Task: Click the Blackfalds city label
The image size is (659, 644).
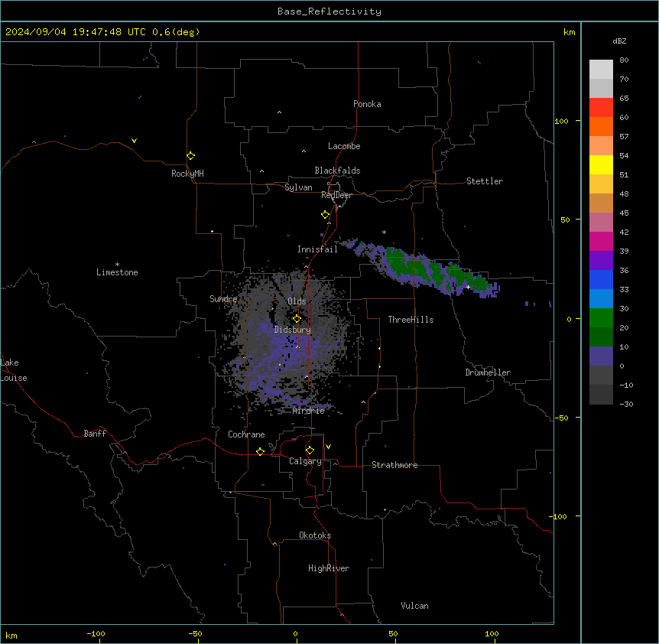Action: [x=337, y=171]
